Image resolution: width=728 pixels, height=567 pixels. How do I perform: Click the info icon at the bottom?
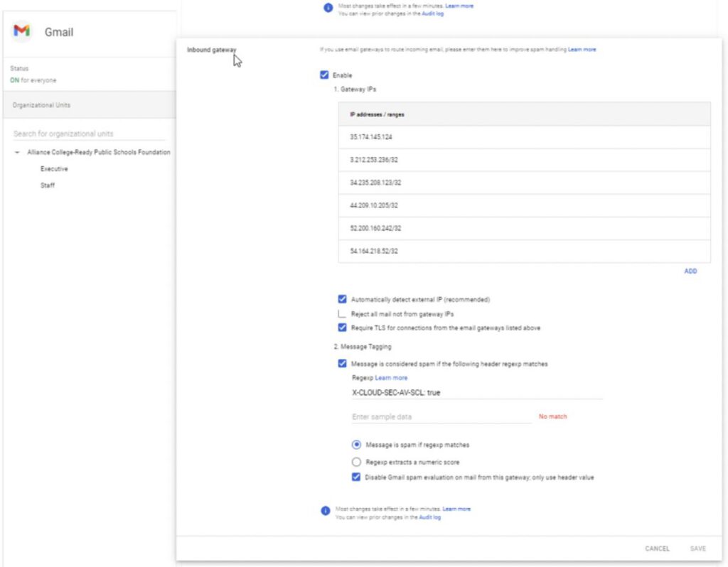pos(325,511)
